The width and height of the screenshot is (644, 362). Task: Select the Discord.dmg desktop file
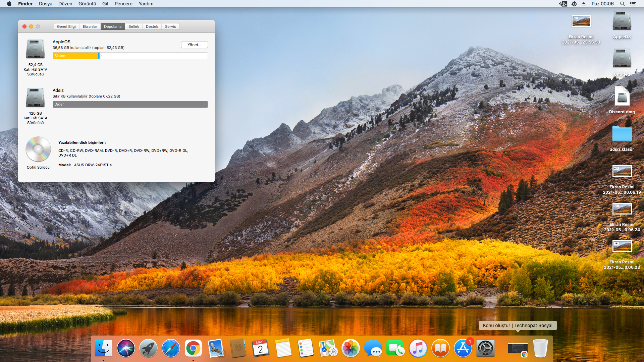click(622, 96)
